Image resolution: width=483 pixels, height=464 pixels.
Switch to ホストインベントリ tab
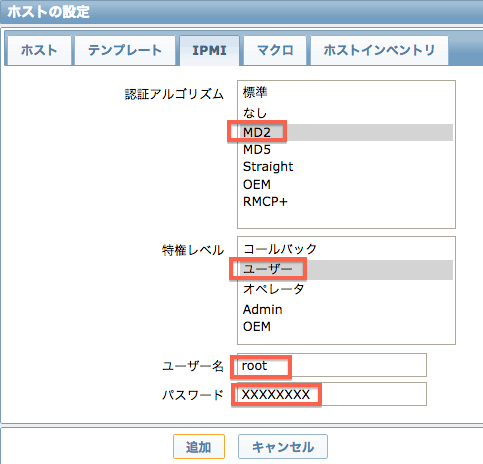379,50
